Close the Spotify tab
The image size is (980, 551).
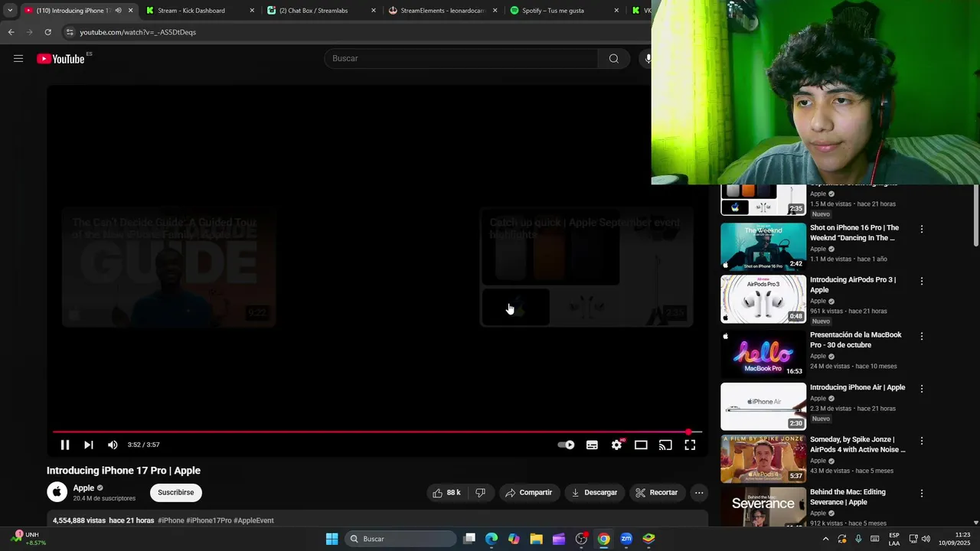[616, 11]
